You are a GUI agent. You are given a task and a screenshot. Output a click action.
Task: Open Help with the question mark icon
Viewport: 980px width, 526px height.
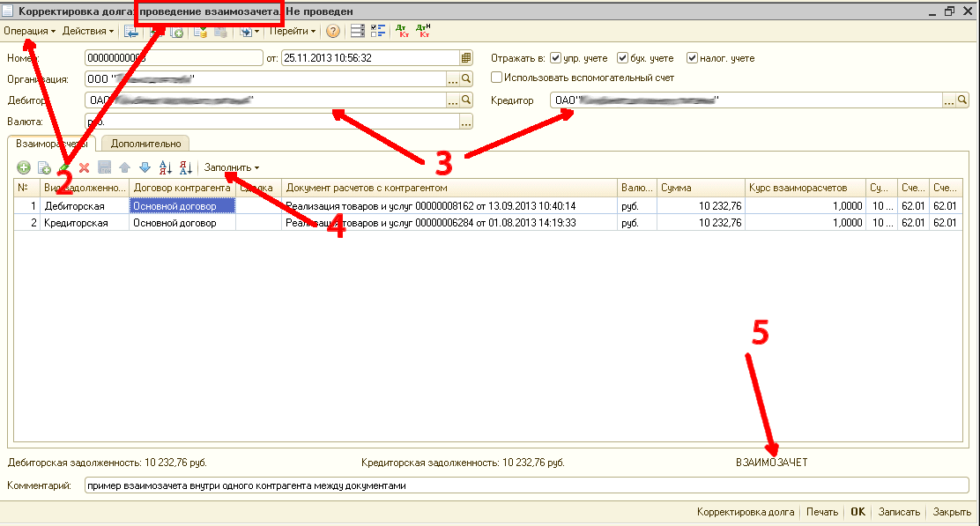333,31
